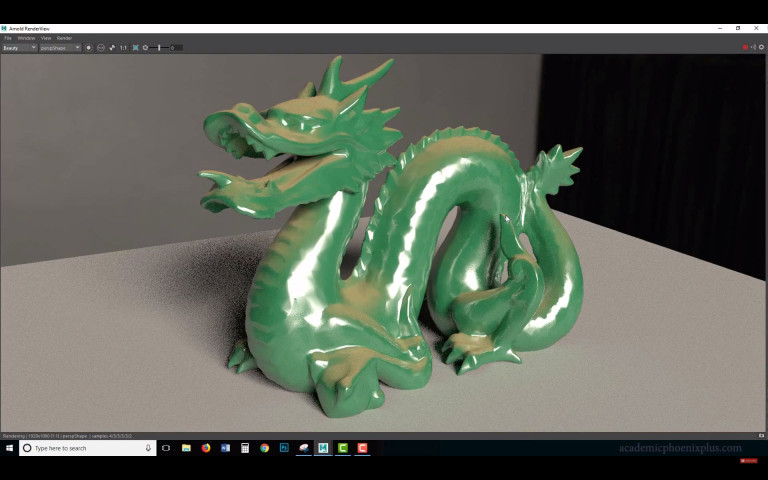Viewport: 768px width, 480px height.
Task: Click the Windows search box
Action: [88, 448]
